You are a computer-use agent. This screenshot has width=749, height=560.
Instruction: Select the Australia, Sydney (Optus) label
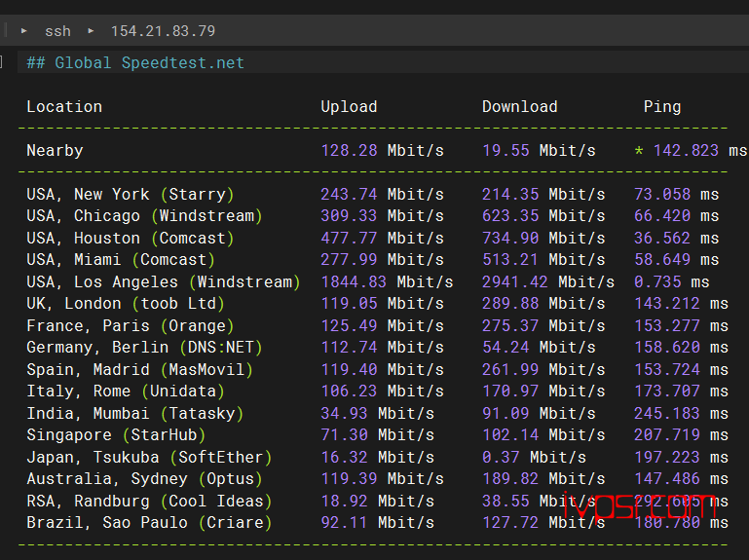click(x=145, y=479)
